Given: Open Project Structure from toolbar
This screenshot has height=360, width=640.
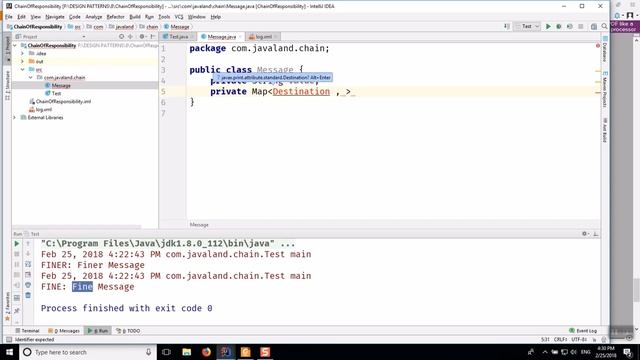Looking at the screenshot, I should (x=594, y=27).
